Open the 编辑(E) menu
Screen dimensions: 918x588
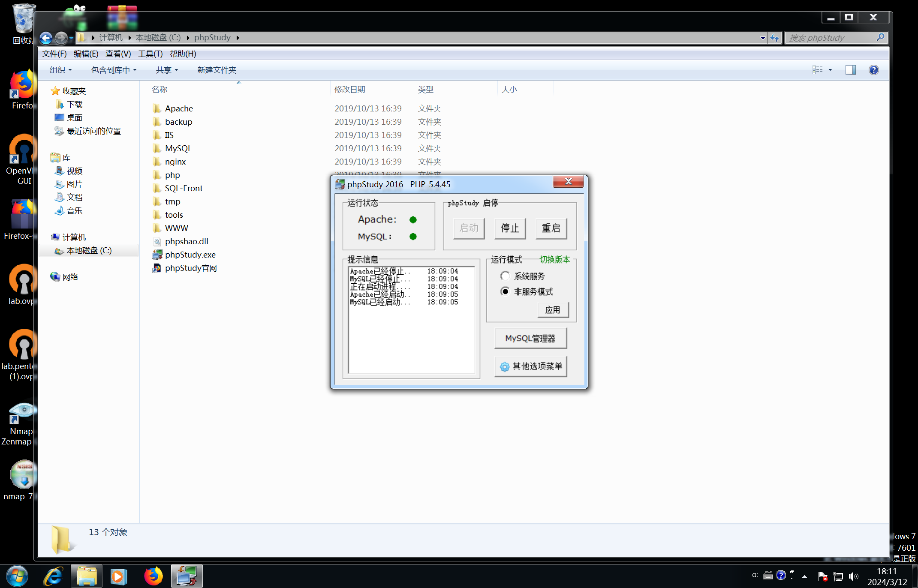[x=86, y=54]
